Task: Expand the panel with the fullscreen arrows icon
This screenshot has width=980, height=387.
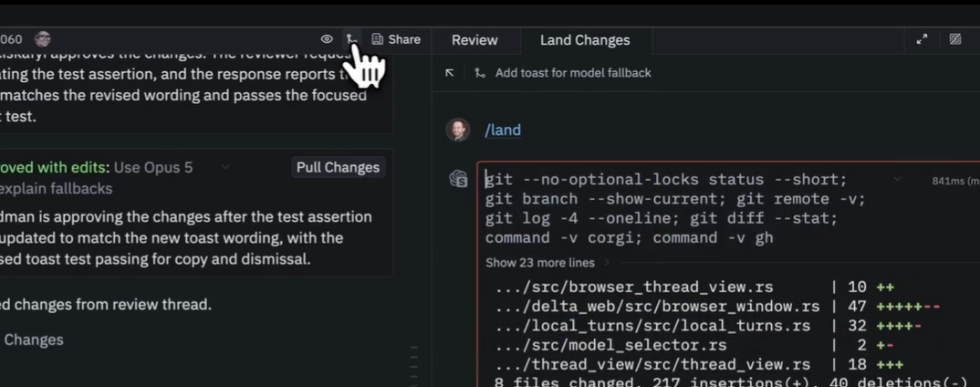Action: [922, 39]
